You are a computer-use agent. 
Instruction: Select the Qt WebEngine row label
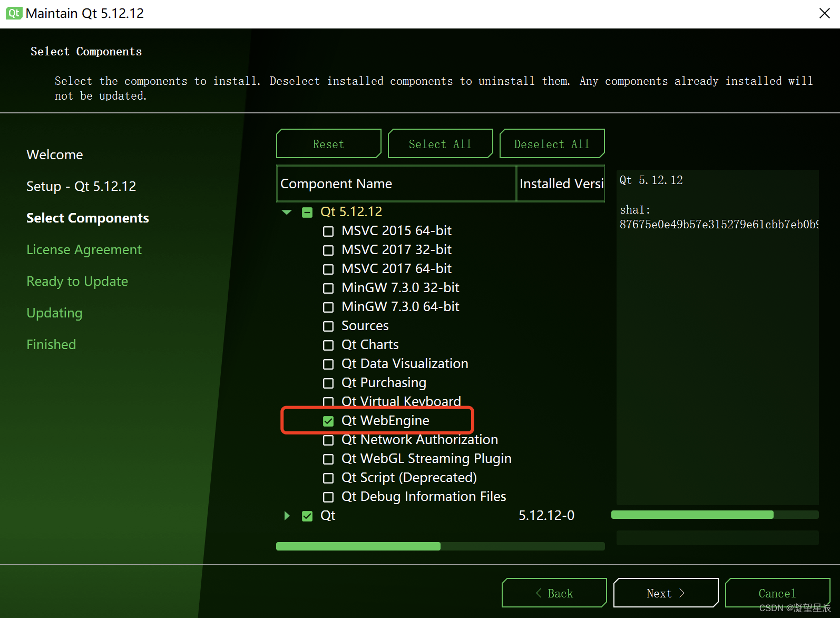click(385, 420)
